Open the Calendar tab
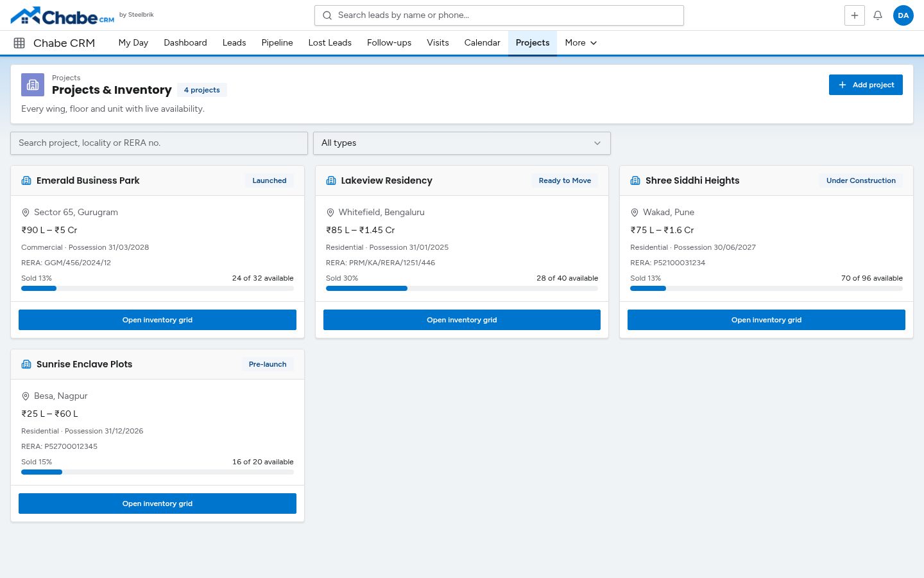924x578 pixels. point(483,43)
